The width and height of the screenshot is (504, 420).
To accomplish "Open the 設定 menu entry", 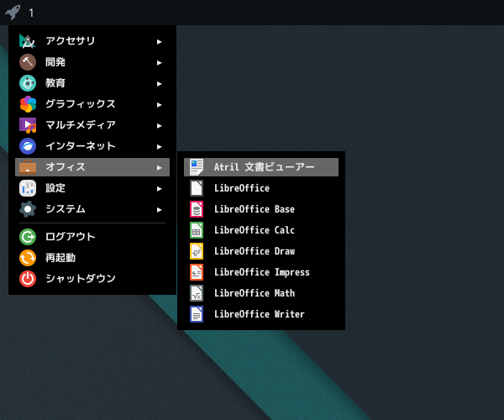I will pos(92,188).
